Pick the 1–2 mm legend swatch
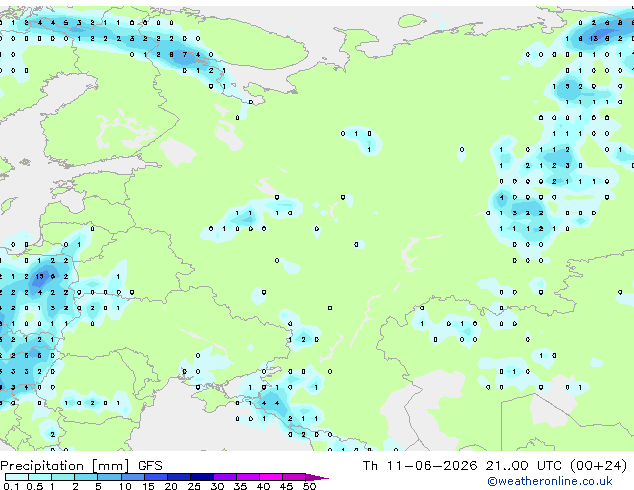This screenshot has height=490, width=634. (63, 477)
